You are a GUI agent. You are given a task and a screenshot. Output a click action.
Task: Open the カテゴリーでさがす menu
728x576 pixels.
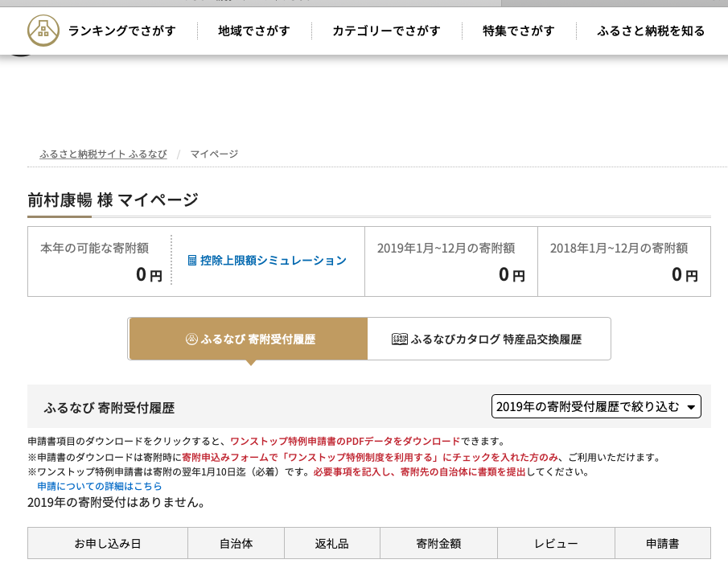386,31
